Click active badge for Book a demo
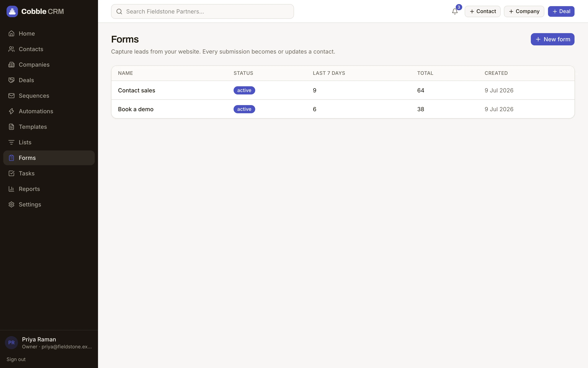This screenshot has height=368, width=588. click(x=244, y=109)
